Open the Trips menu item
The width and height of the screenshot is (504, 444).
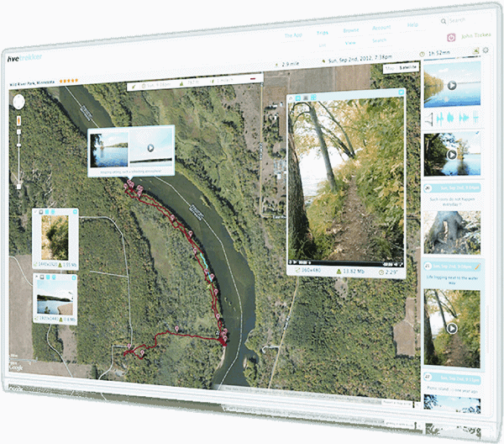click(x=322, y=33)
